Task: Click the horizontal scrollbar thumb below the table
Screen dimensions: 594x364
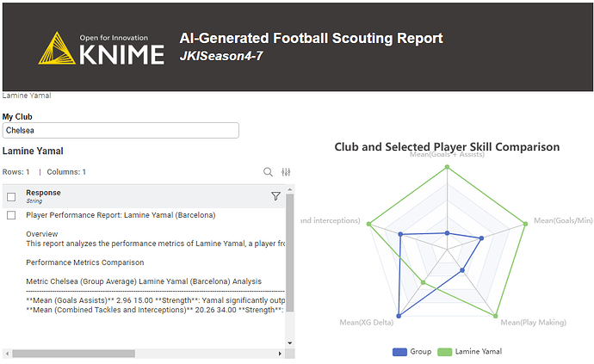Action: coord(73,354)
